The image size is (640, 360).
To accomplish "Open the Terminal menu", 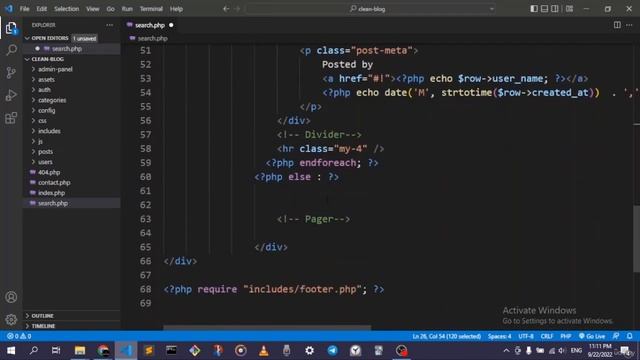I will pos(151,9).
